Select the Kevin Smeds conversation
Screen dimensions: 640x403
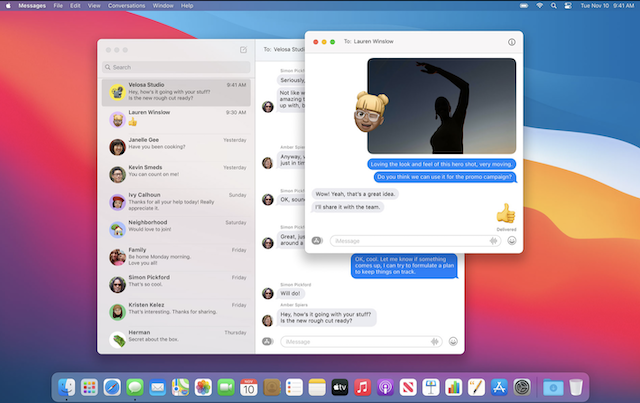coord(175,172)
